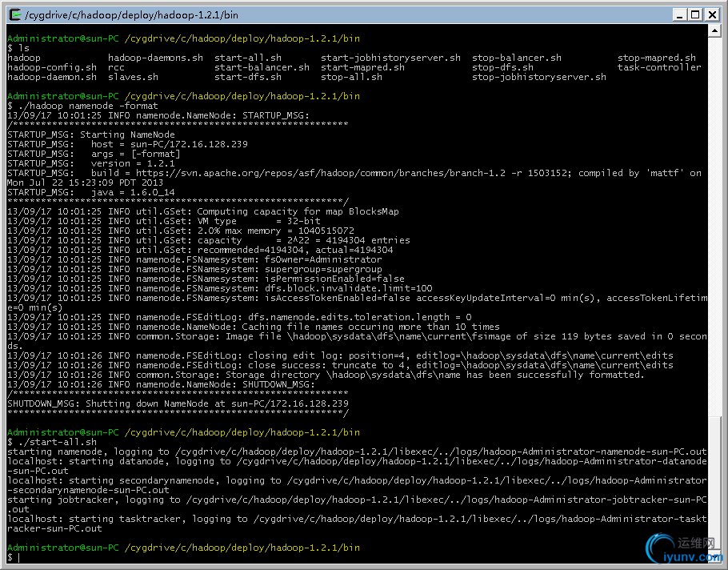Click 'recommended=4194304, actual=4194304' line

[x=200, y=250]
